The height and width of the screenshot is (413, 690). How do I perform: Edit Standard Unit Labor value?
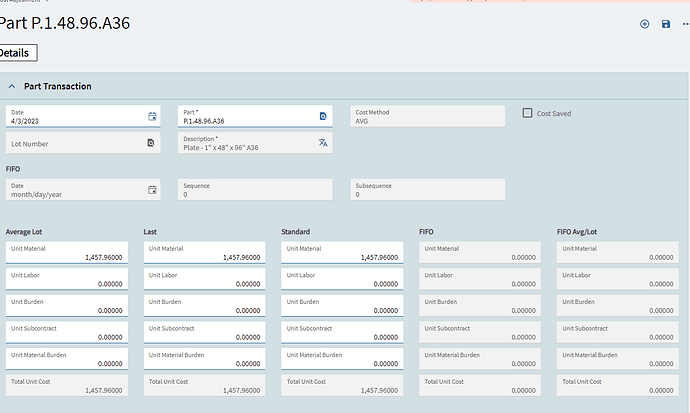coord(342,279)
